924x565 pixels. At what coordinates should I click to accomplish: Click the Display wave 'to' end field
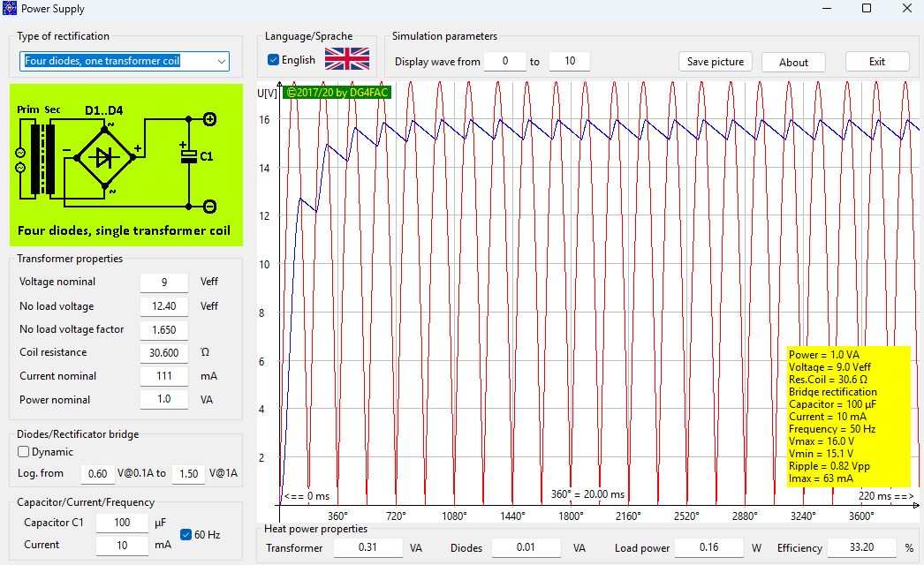(x=569, y=61)
